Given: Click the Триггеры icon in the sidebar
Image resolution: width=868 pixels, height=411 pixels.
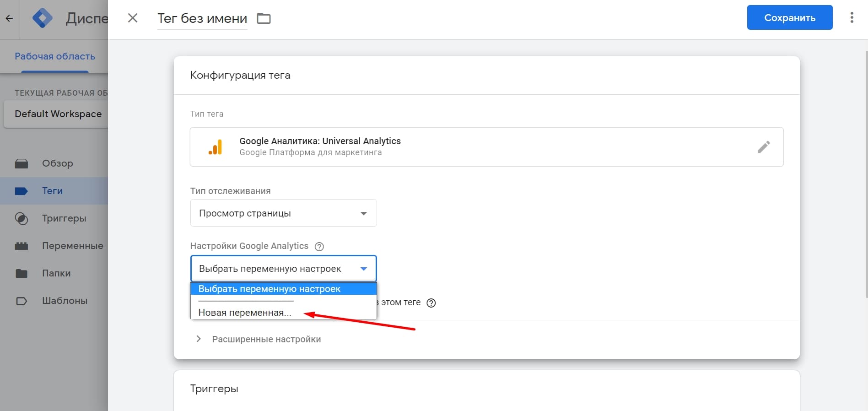Looking at the screenshot, I should click(x=22, y=219).
